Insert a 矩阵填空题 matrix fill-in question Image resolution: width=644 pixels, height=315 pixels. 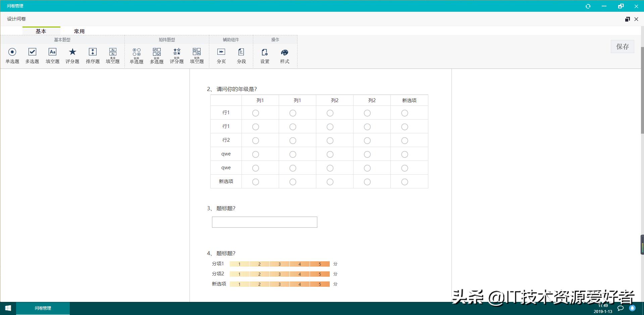tap(197, 55)
